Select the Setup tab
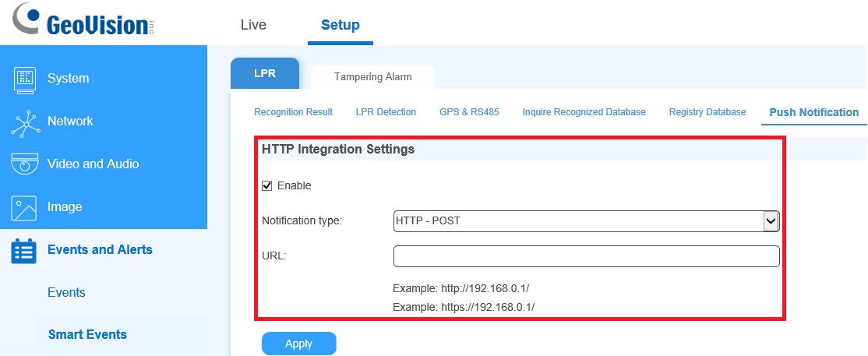The width and height of the screenshot is (868, 356). point(340,25)
